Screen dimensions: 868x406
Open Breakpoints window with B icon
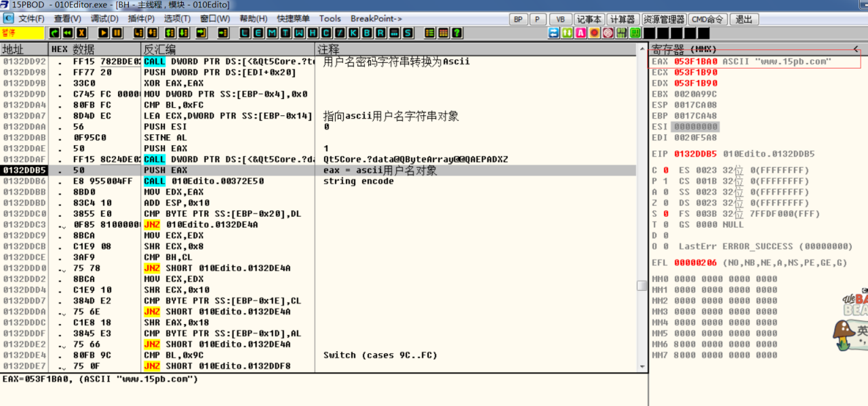click(x=366, y=33)
